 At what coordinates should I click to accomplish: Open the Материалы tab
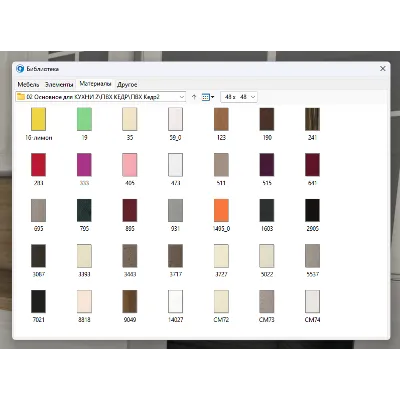pos(95,84)
